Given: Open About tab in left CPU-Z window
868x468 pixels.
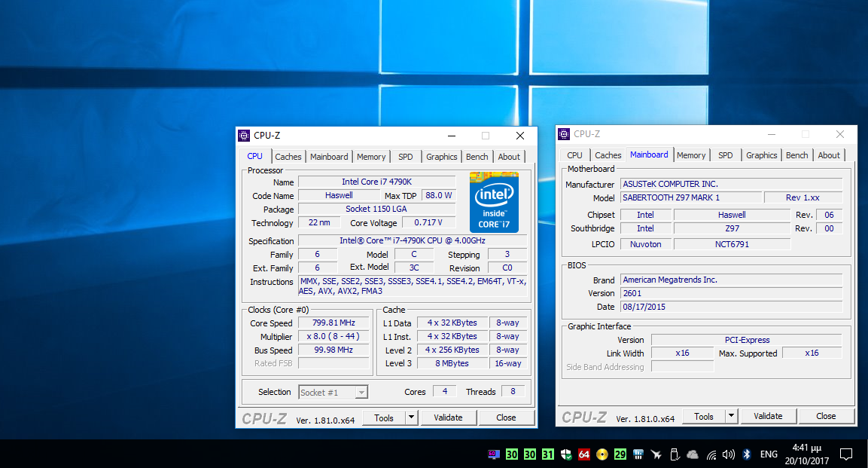Looking at the screenshot, I should [509, 157].
